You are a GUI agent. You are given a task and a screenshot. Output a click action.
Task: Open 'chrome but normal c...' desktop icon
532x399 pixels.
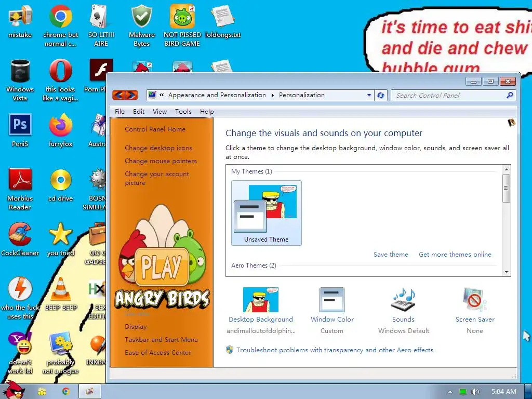coord(60,26)
